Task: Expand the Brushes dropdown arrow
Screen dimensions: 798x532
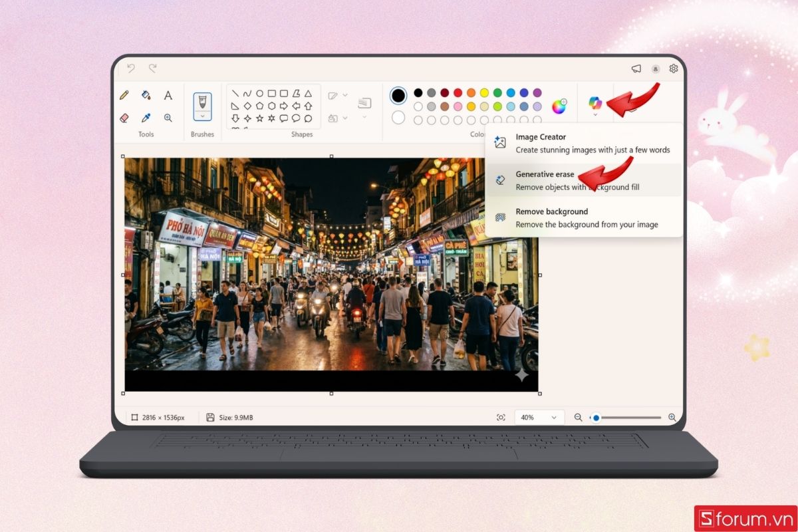Action: 202,116
